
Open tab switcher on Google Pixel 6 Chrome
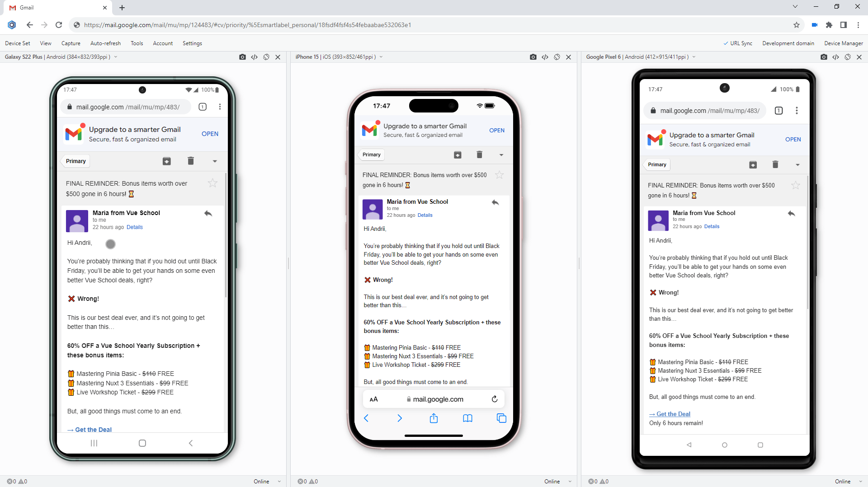tap(778, 111)
